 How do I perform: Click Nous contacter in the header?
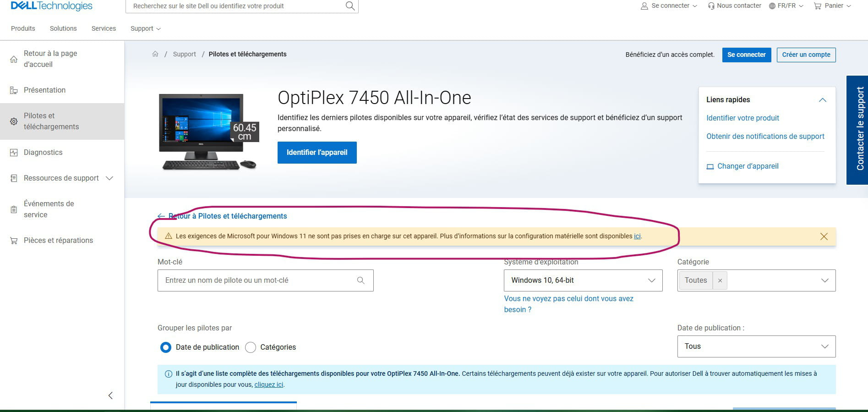click(x=739, y=5)
